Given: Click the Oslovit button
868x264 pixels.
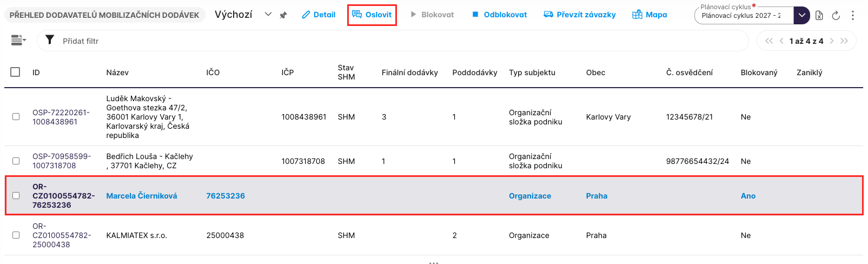Looking at the screenshot, I should [x=372, y=15].
